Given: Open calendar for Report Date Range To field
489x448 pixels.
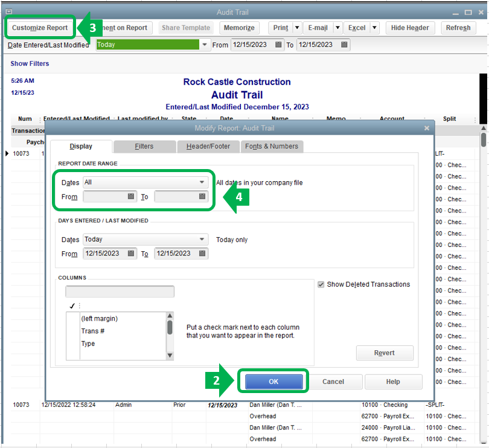Looking at the screenshot, I should (202, 196).
